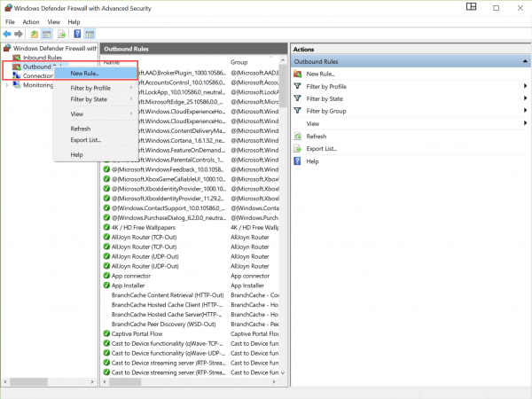Click the root Windows Defender Firewall tree icon
532x399 pixels.
coord(7,48)
